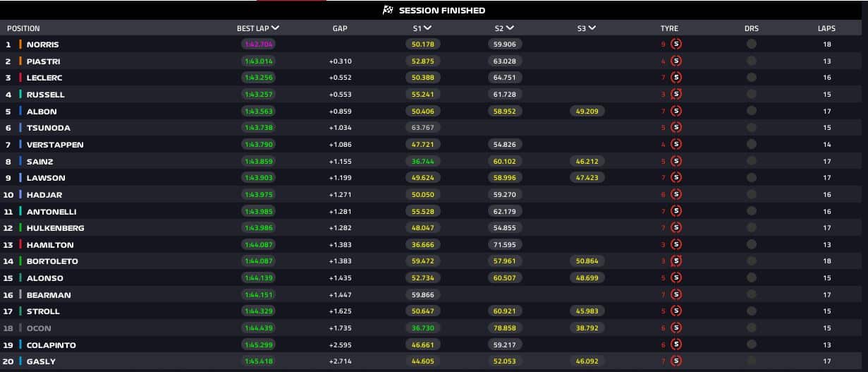Click the DRS column header
Viewport: 868px width, 372px height.
(752, 29)
